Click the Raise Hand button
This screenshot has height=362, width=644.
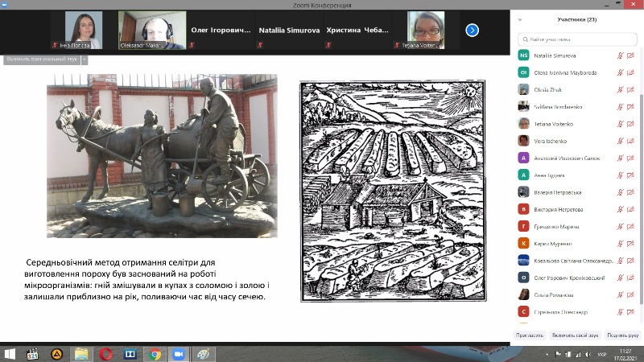(x=622, y=335)
